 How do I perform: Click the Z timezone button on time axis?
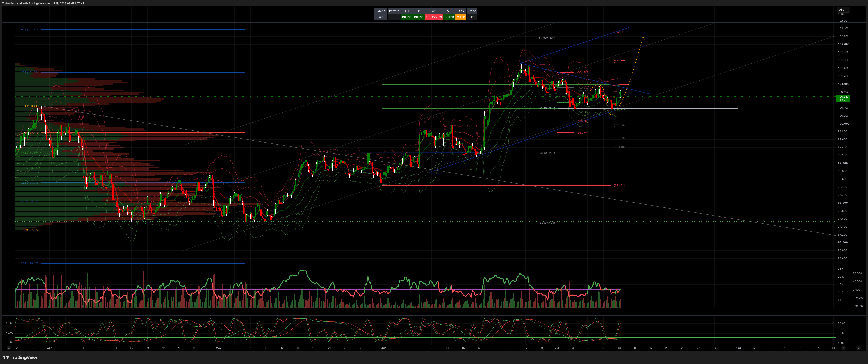[x=9, y=348]
